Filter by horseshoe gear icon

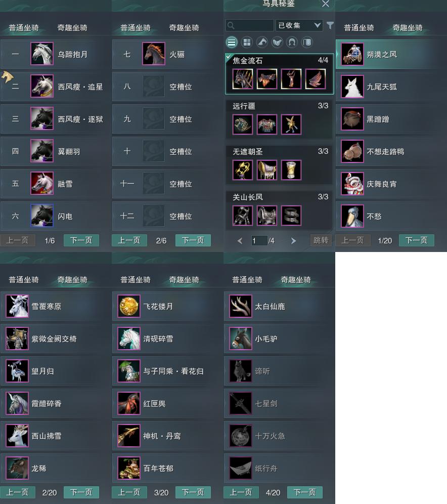pyautogui.click(x=292, y=42)
